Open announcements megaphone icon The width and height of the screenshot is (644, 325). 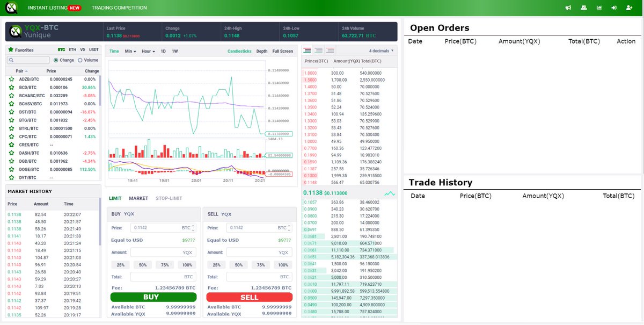point(568,8)
